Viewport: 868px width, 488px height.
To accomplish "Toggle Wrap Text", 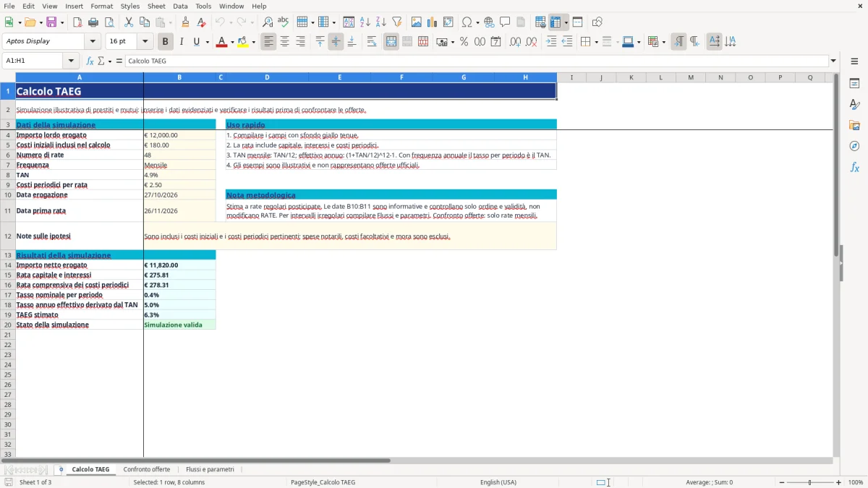I will (372, 42).
